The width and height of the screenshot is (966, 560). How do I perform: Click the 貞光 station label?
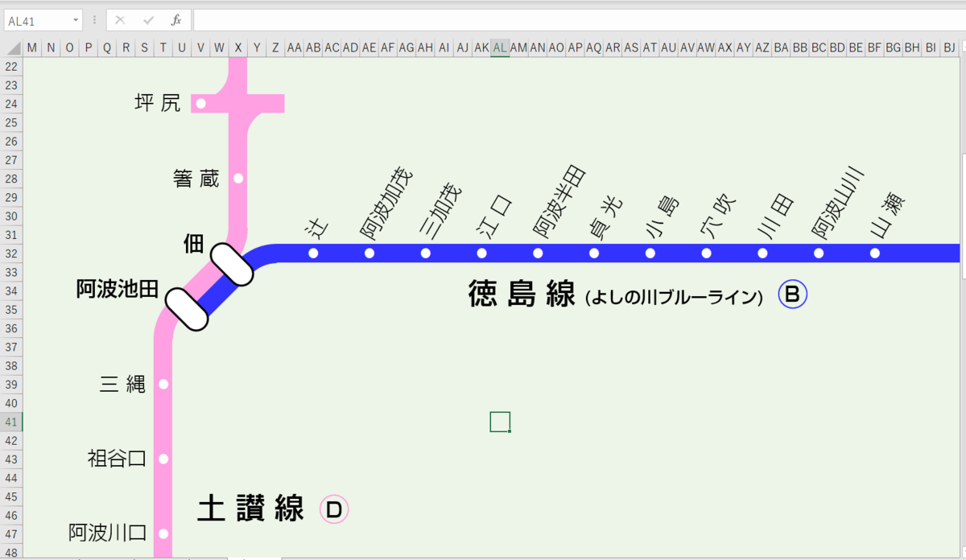606,218
